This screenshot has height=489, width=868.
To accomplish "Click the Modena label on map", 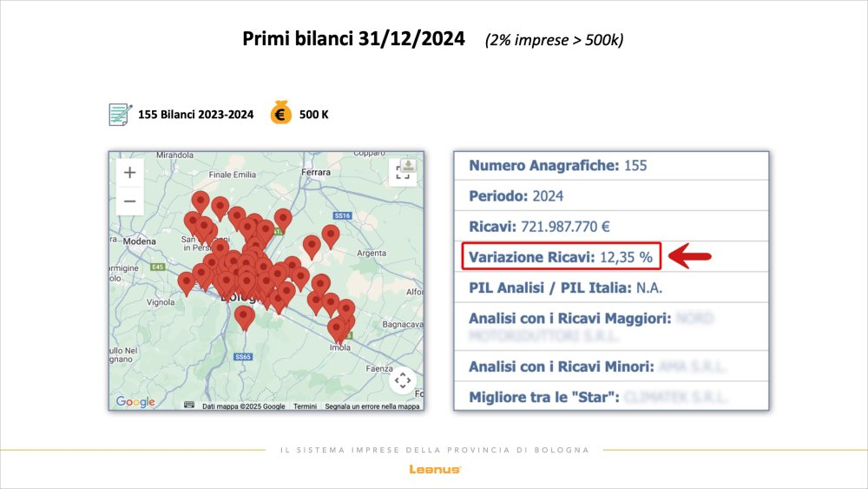I will click(140, 241).
